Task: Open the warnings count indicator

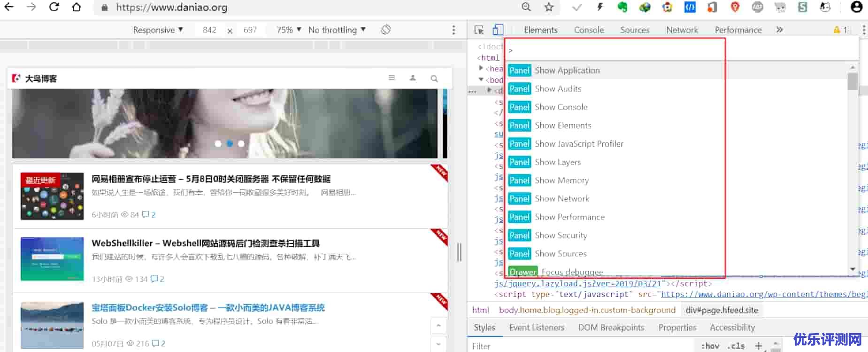Action: coord(840,30)
